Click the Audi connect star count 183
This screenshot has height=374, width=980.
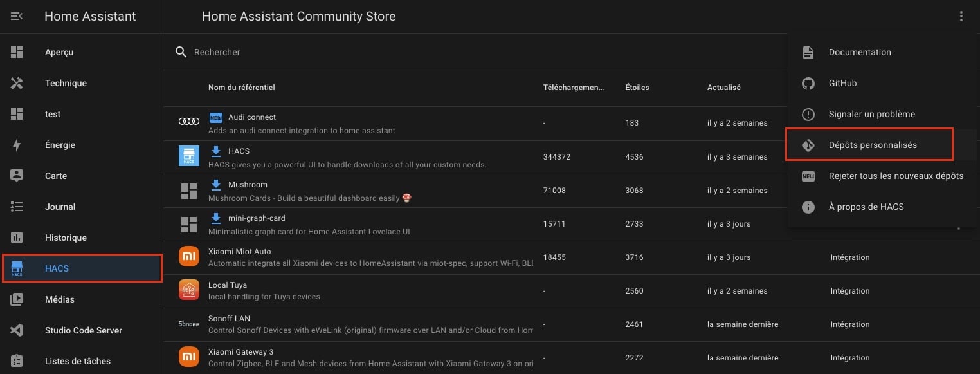pyautogui.click(x=631, y=123)
